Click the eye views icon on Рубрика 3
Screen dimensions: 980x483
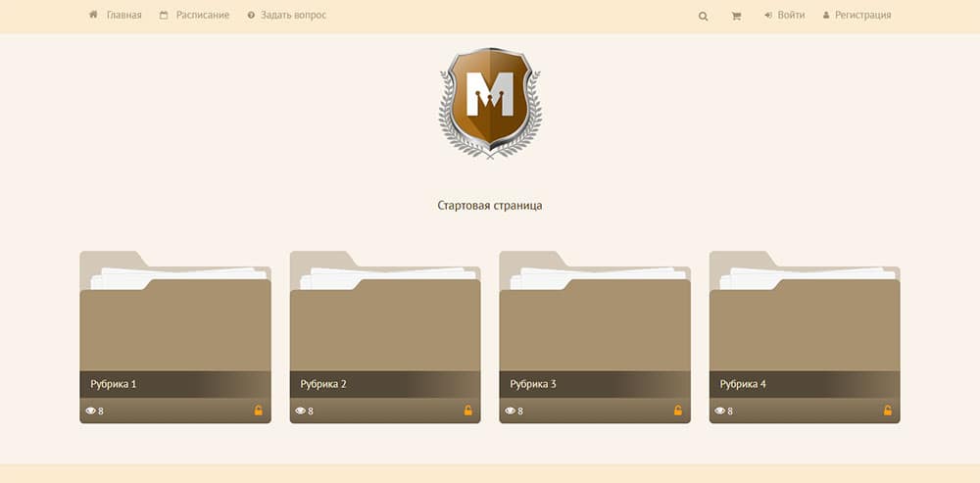click(510, 411)
